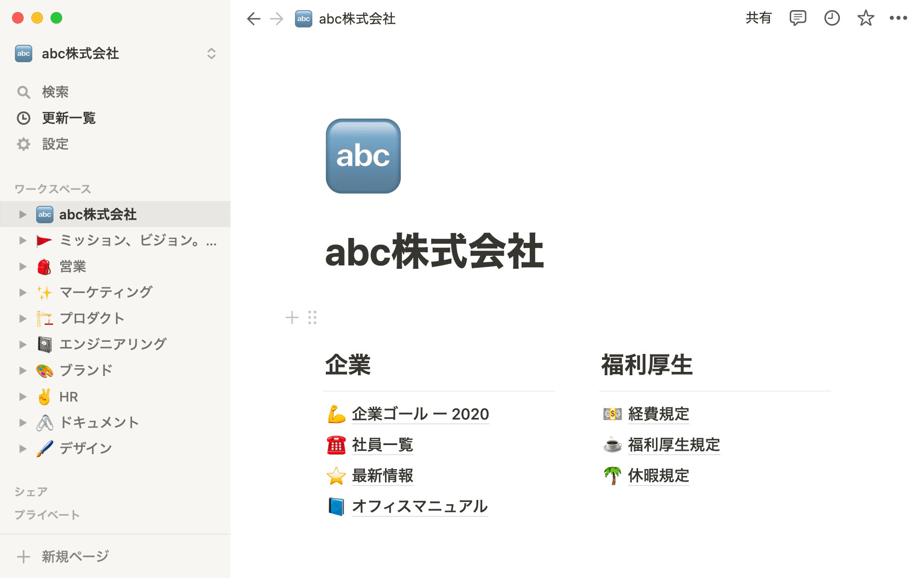Open 更新一覧 from the sidebar
This screenshot has width=924, height=578.
pos(68,118)
